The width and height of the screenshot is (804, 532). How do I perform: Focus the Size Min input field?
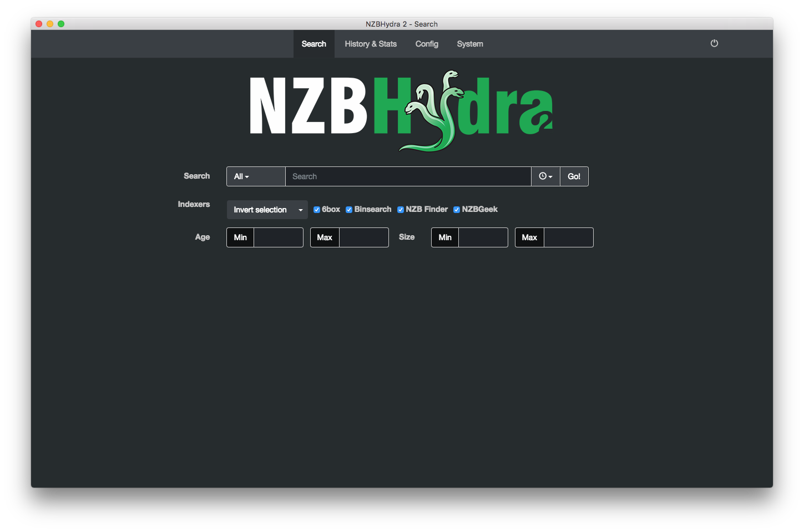point(483,237)
